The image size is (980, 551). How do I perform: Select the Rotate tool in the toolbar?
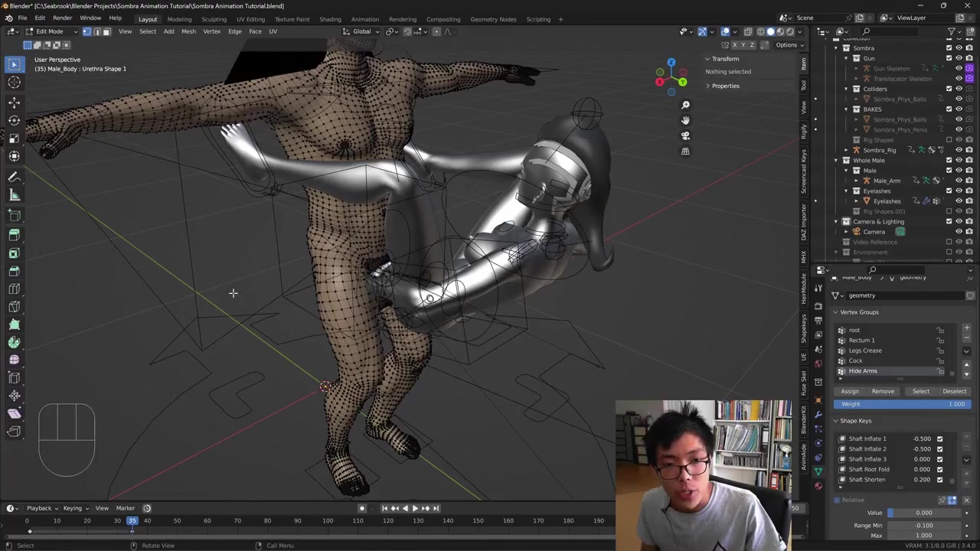[14, 120]
